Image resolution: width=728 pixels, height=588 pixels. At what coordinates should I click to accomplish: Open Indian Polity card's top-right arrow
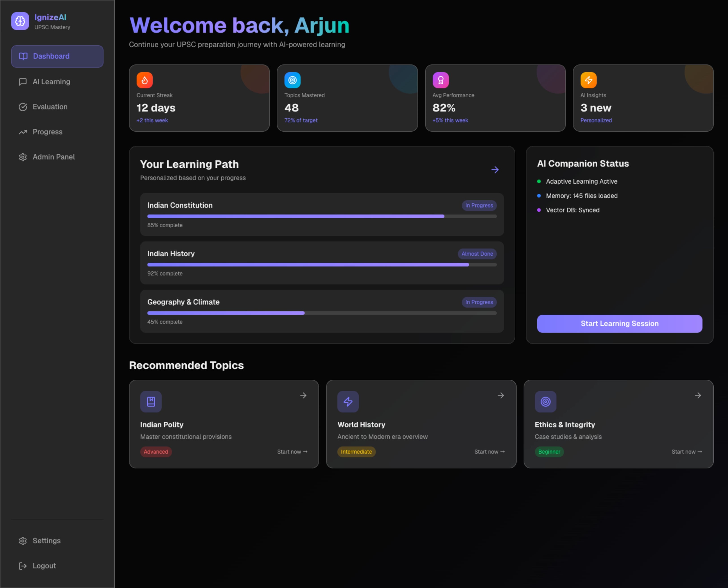303,395
